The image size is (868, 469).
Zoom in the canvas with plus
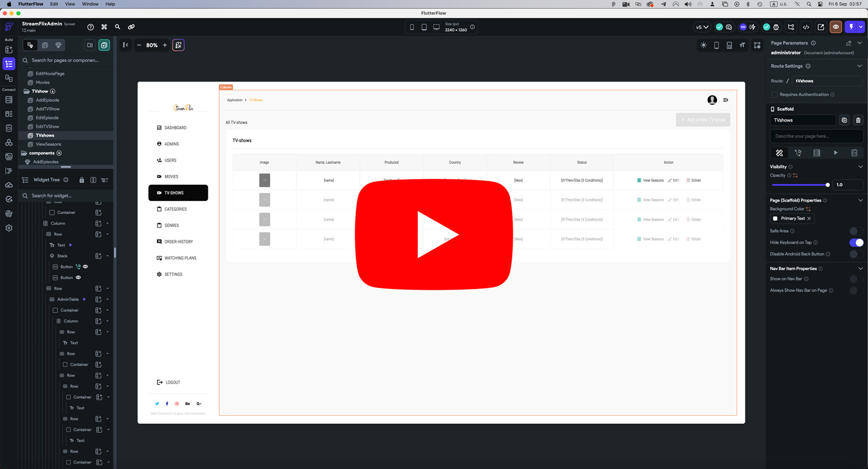(x=165, y=45)
